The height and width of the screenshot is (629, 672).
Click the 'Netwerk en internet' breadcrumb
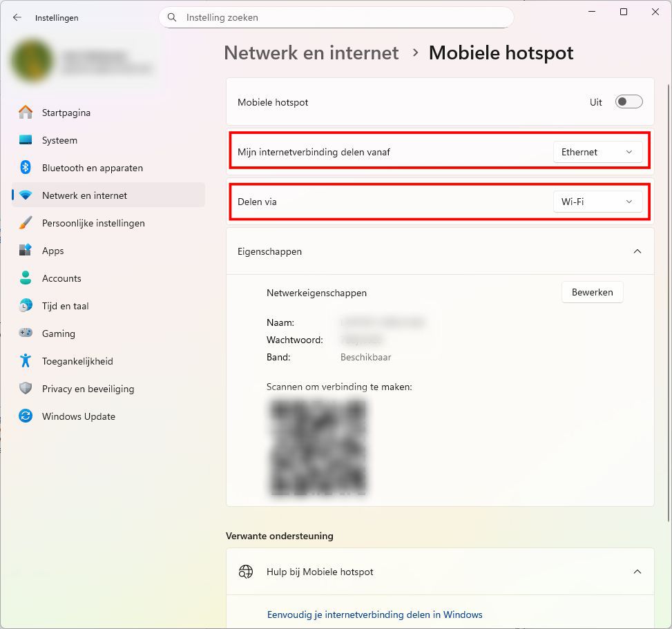(x=311, y=53)
